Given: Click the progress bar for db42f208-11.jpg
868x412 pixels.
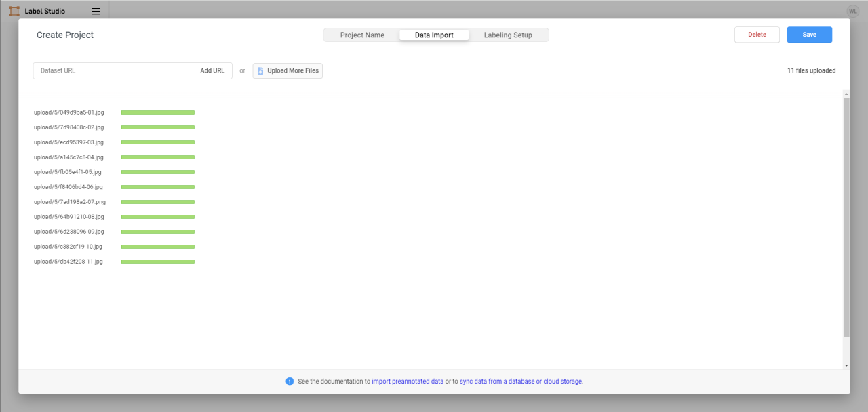Looking at the screenshot, I should pos(157,262).
